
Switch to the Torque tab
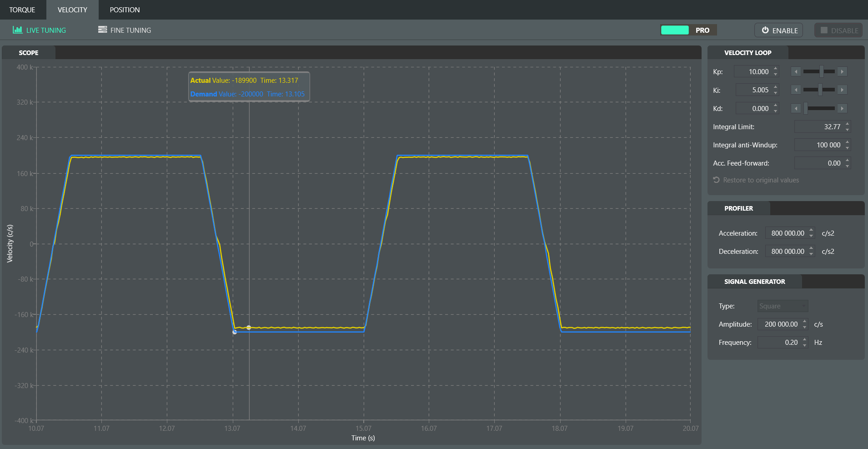click(22, 10)
